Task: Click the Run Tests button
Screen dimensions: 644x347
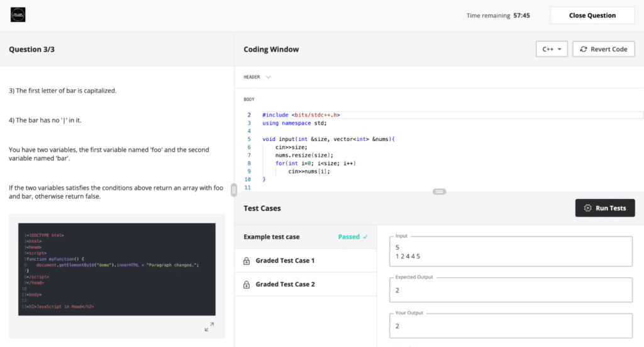Action: pos(604,208)
